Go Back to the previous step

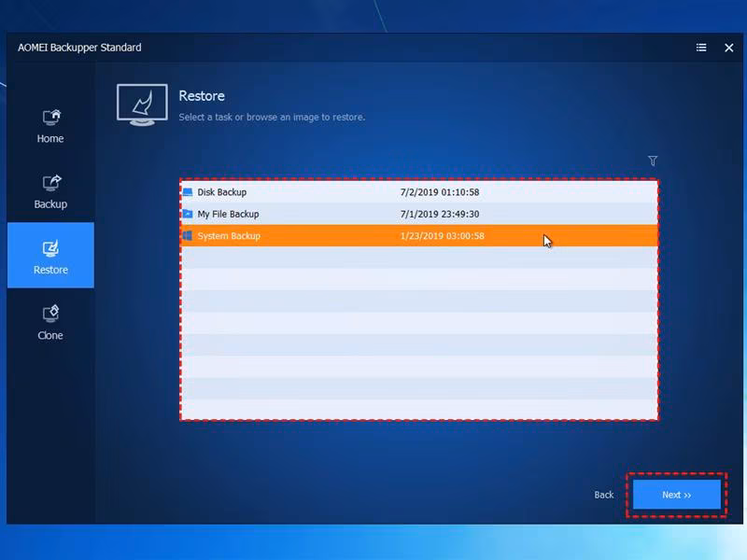click(x=603, y=495)
